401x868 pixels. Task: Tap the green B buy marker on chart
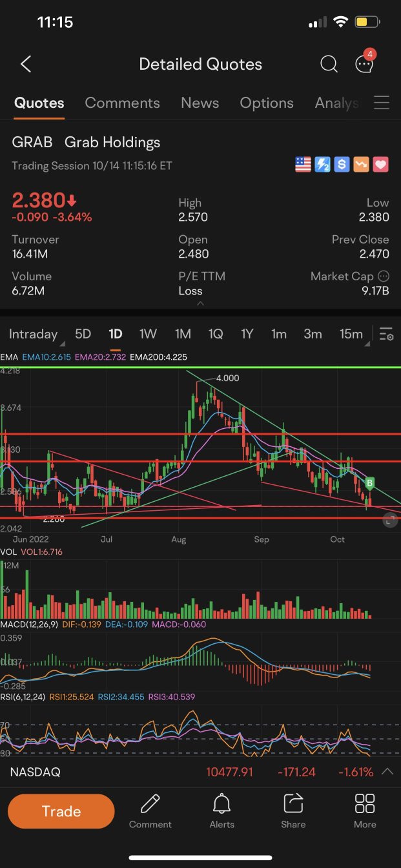tap(370, 482)
